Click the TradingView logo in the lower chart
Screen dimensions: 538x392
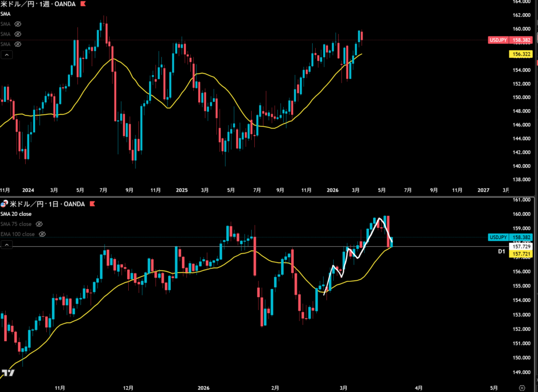[x=7, y=373]
